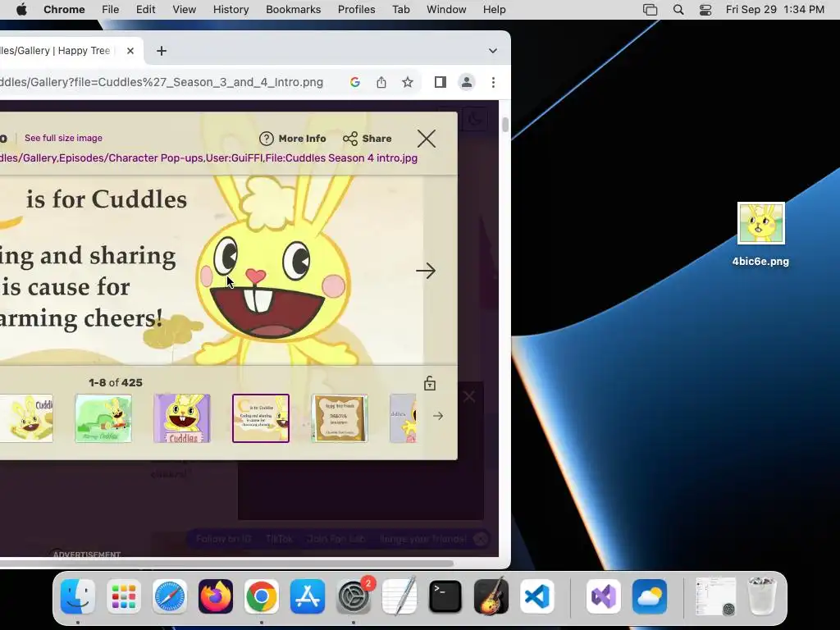The image size is (840, 630).
Task: Open Control Center in menu bar
Action: [x=705, y=10]
